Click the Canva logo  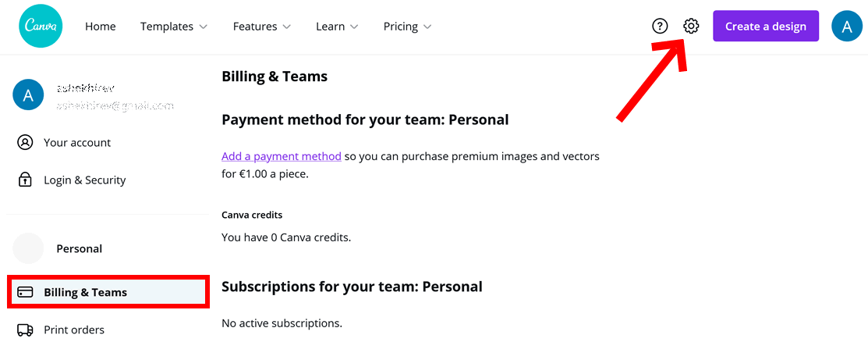pyautogui.click(x=41, y=26)
